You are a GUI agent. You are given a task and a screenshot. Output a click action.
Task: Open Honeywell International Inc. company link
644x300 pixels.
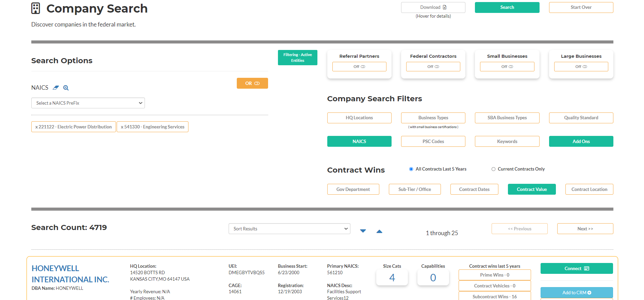coord(70,274)
